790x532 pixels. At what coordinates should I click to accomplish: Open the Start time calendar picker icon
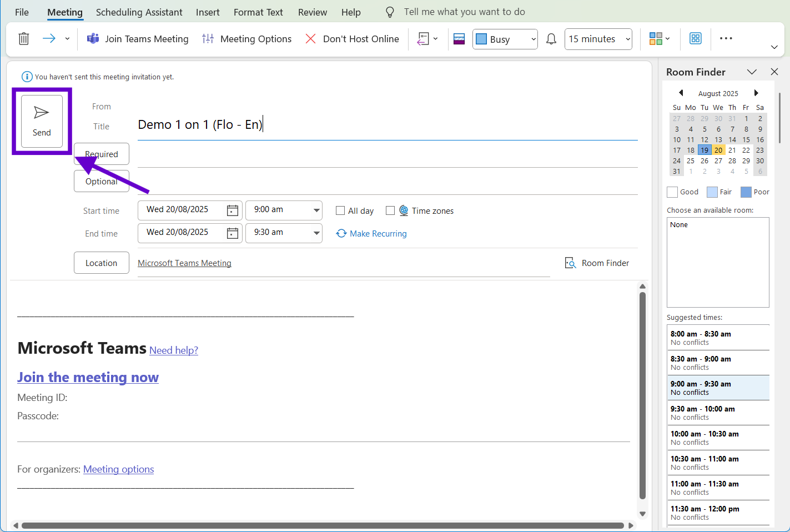(x=233, y=210)
